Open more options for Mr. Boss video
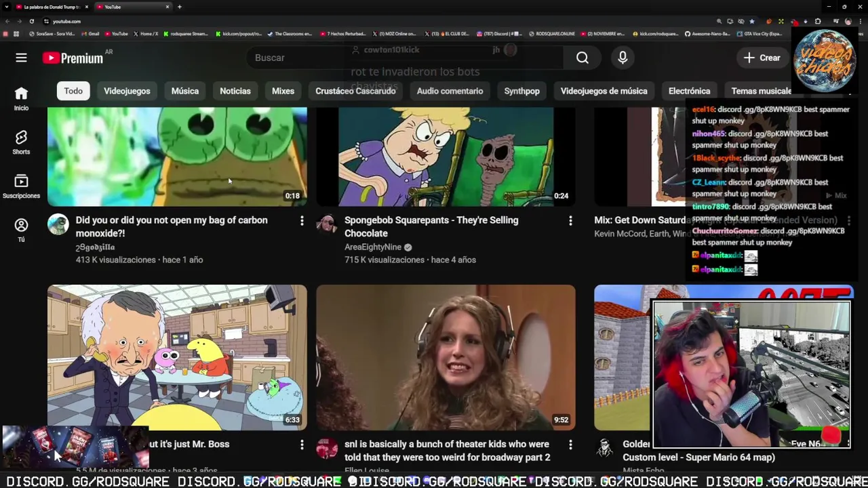 pos(302,445)
